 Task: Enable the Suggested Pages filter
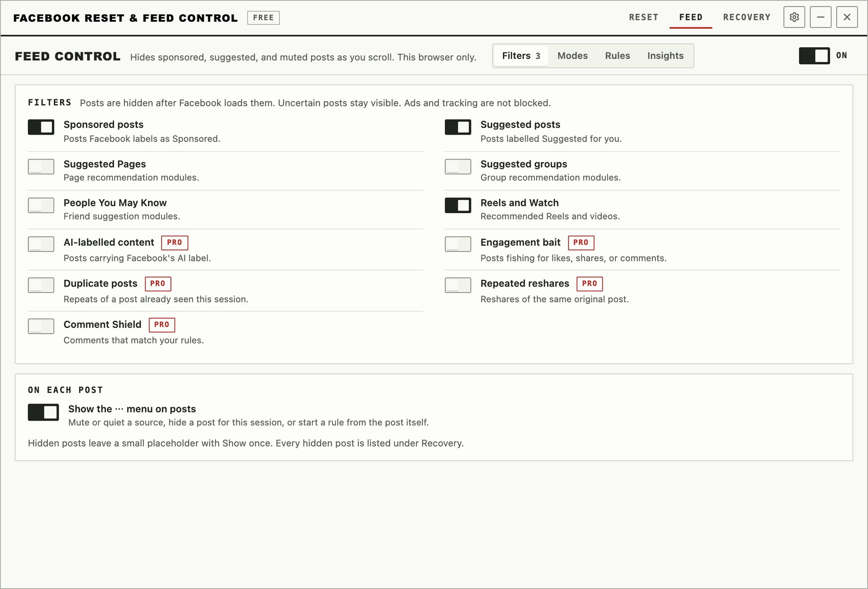pyautogui.click(x=41, y=166)
